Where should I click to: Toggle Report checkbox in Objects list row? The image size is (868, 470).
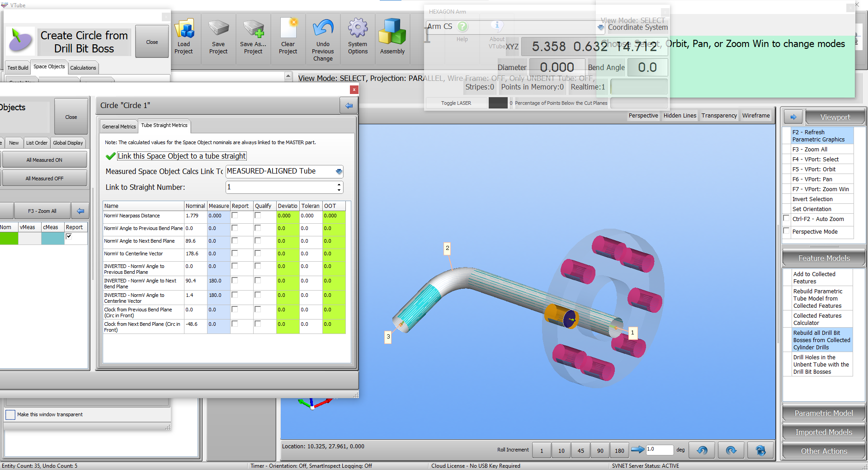[x=69, y=236]
